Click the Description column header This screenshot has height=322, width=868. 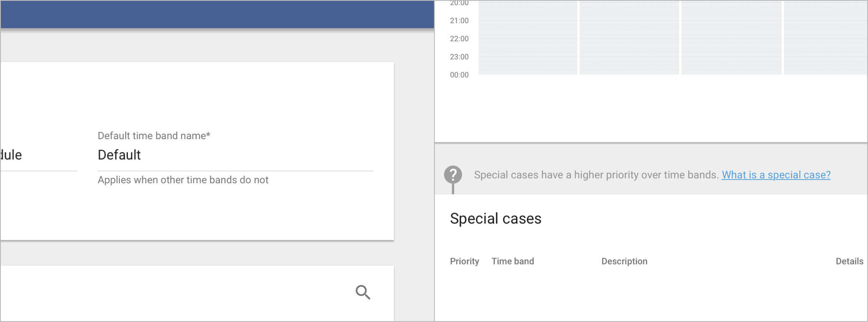[624, 261]
